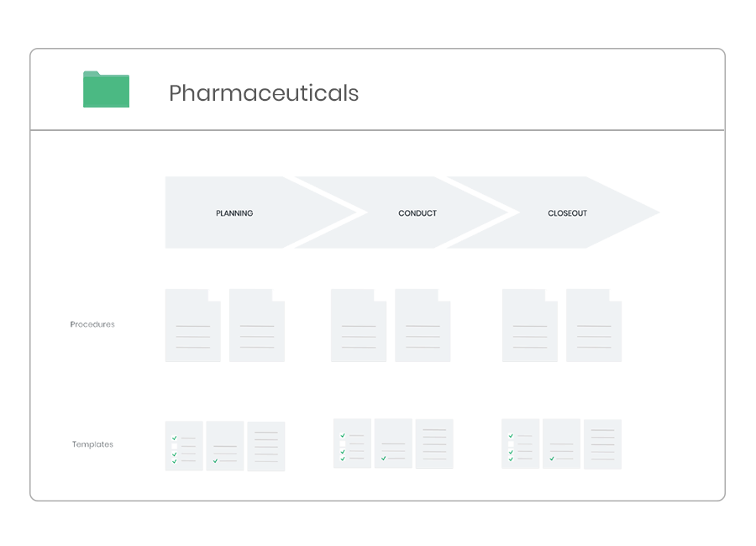The image size is (756, 546).
Task: Click the Pharmaceuticals heading title
Action: 264,92
